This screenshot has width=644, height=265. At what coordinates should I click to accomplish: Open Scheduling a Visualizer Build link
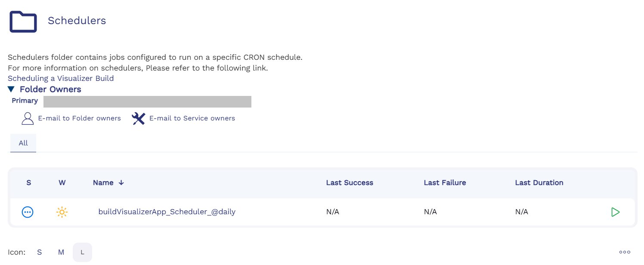pos(61,78)
